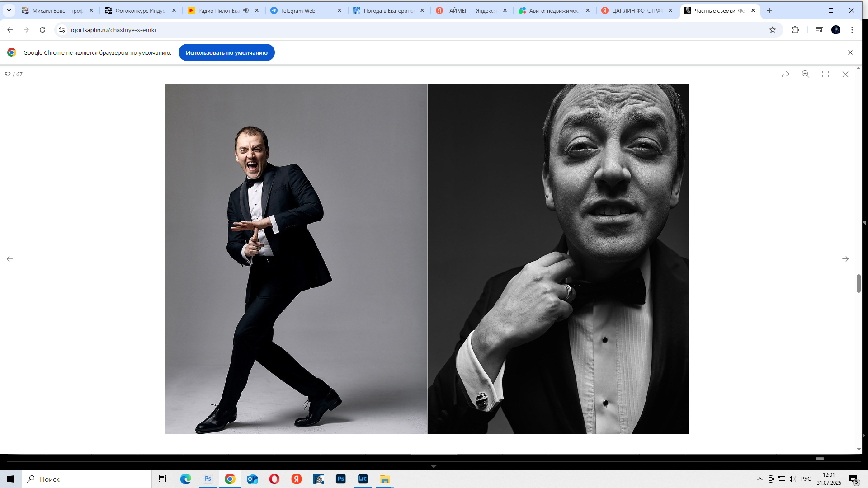The width and height of the screenshot is (868, 488).
Task: Dismiss the default browser notification bar
Action: pyautogui.click(x=850, y=52)
